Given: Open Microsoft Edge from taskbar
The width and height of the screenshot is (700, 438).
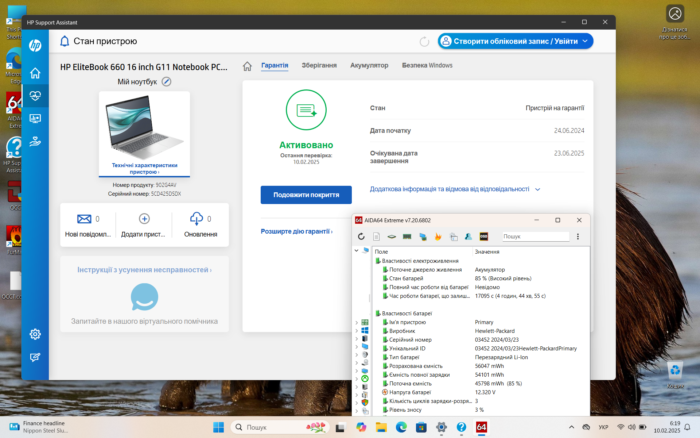Looking at the screenshot, I should click(401, 427).
